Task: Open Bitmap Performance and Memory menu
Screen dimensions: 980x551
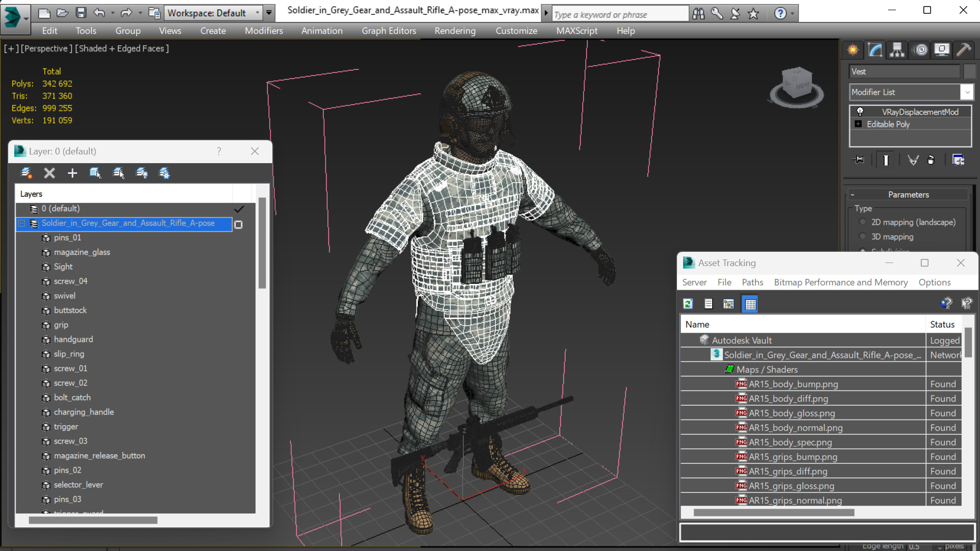Action: [x=840, y=282]
